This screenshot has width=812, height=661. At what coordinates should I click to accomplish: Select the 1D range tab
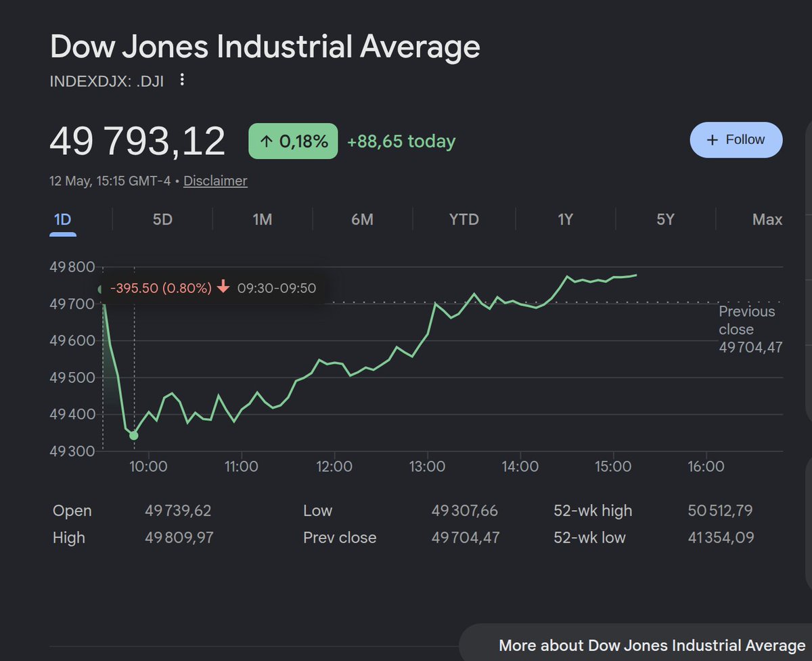pyautogui.click(x=62, y=219)
